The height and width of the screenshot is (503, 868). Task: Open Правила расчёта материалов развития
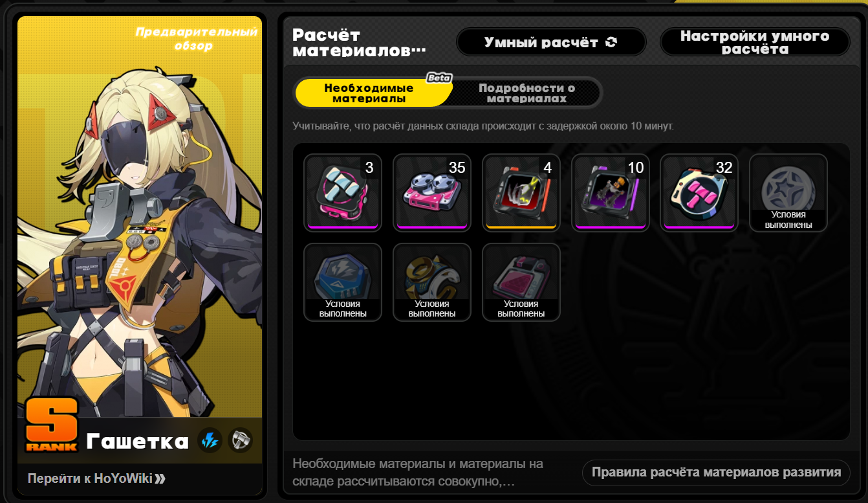(716, 473)
